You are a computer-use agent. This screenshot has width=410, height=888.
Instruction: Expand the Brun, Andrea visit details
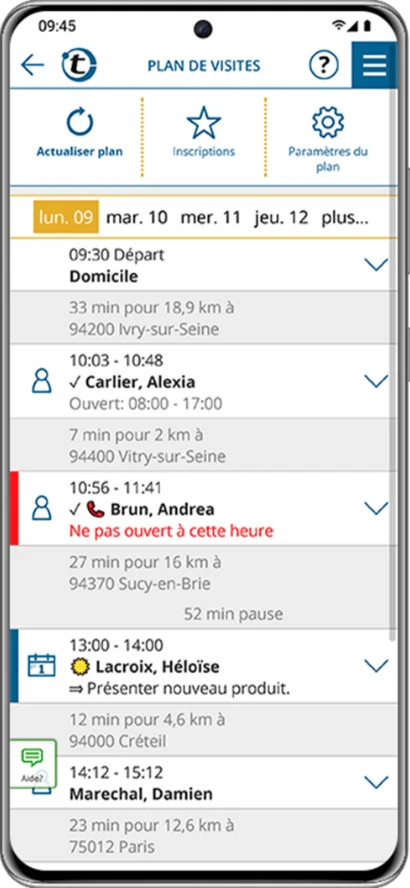[x=376, y=508]
